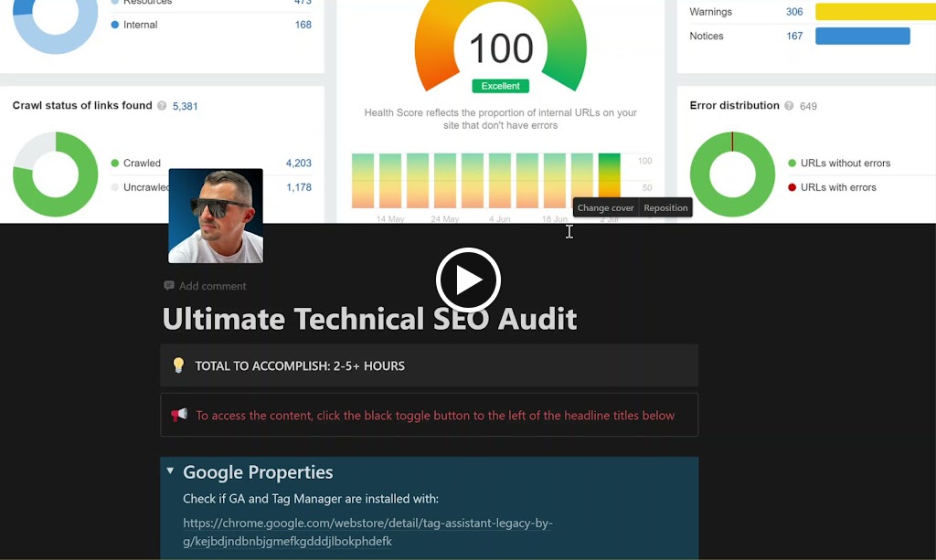Click the 'To access the content' red notice text
Viewport: 936px width, 560px height.
(x=435, y=415)
